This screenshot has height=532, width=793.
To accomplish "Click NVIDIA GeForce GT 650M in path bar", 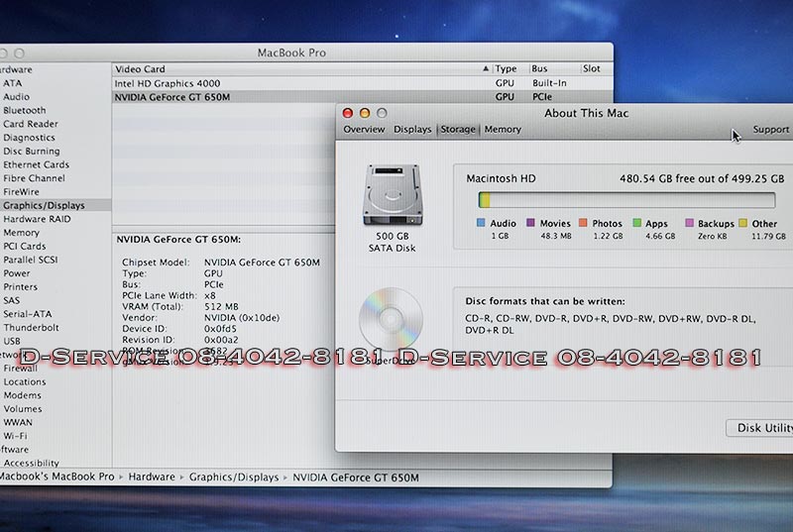I will (356, 478).
